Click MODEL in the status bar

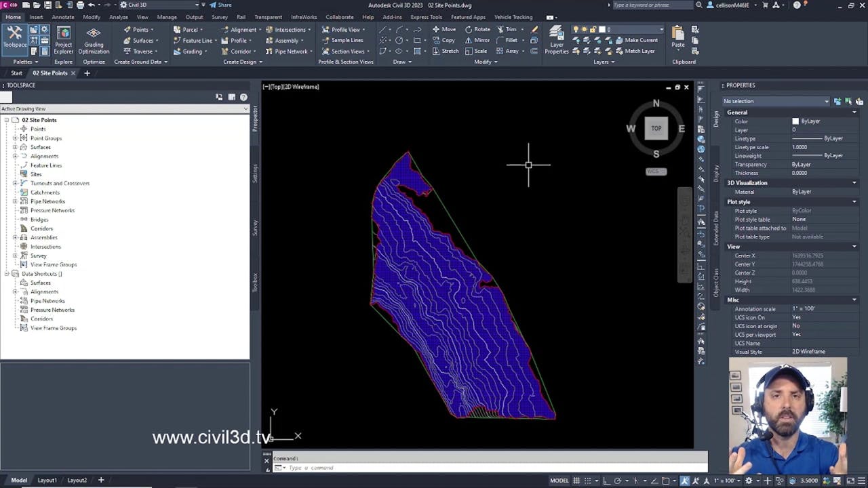[558, 480]
